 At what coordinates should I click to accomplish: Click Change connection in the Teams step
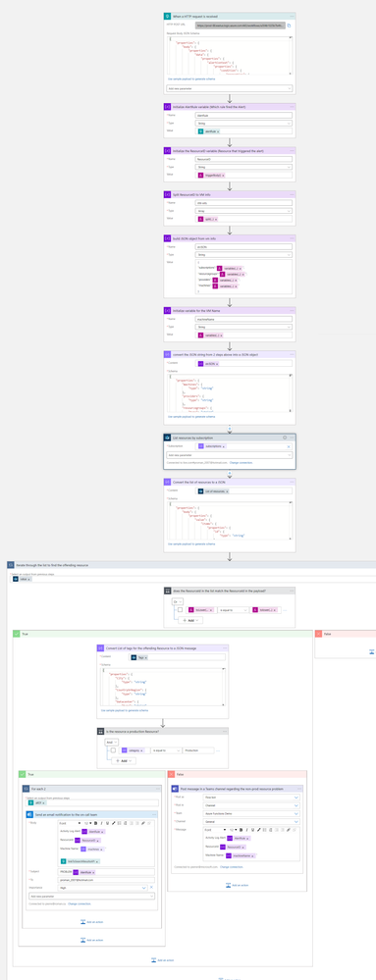231,867
